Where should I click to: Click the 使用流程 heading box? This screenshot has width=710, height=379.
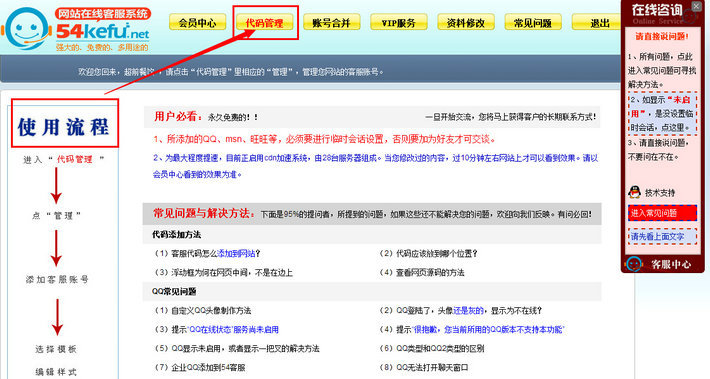[x=65, y=123]
